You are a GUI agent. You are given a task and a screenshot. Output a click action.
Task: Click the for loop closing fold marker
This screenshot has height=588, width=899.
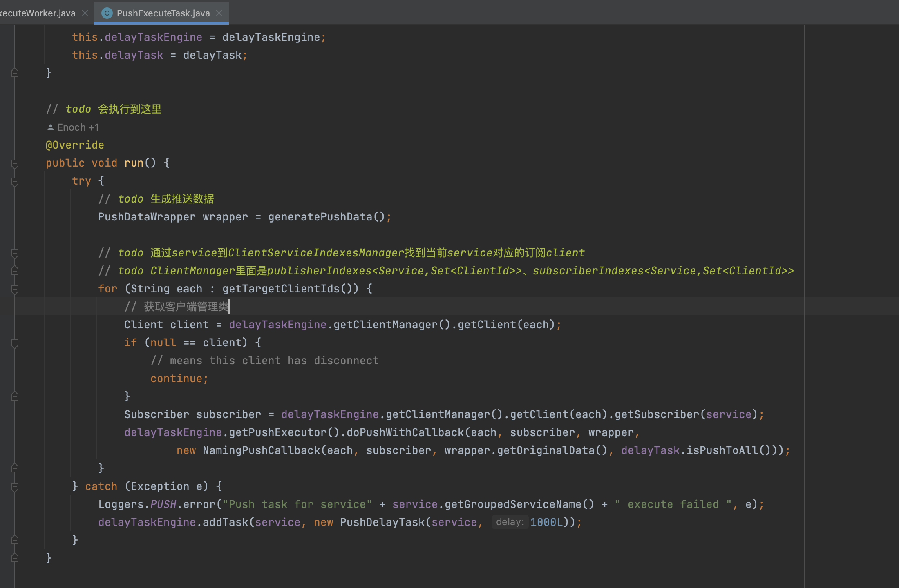15,468
